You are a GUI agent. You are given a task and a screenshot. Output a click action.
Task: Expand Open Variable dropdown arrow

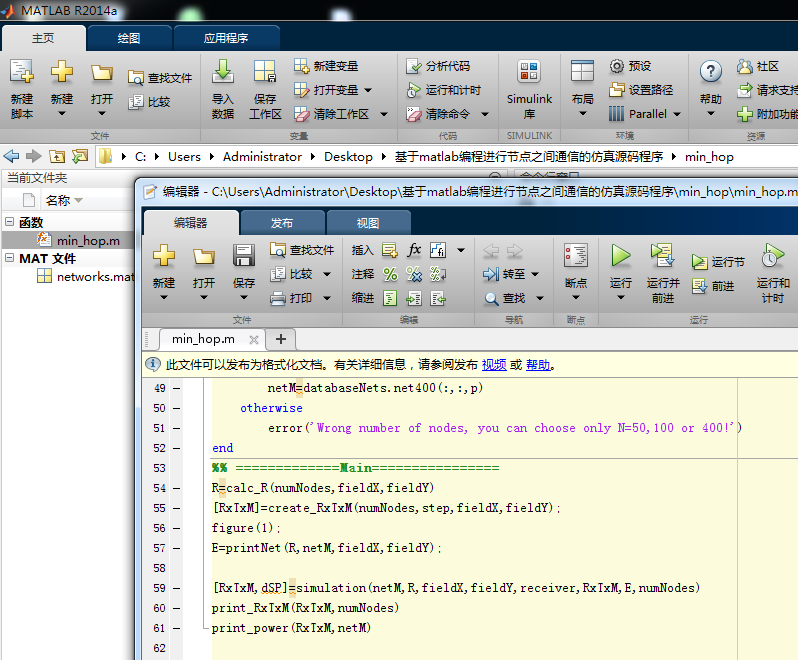pyautogui.click(x=368, y=90)
